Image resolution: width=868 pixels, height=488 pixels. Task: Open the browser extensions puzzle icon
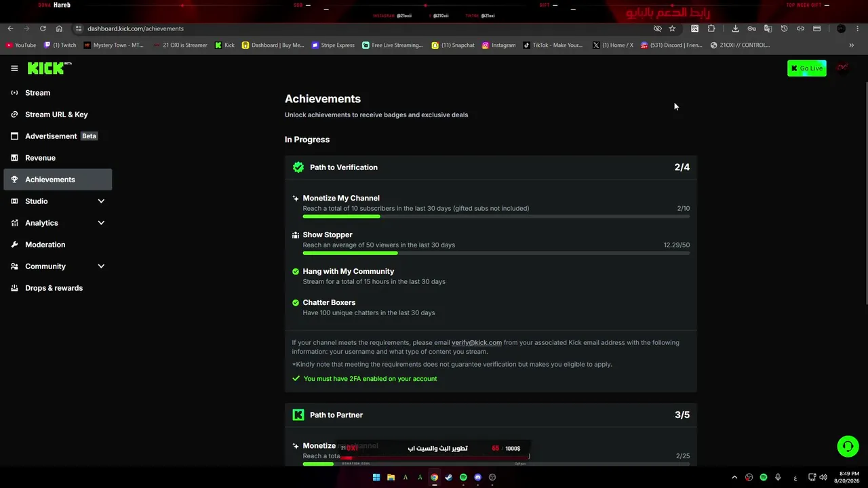click(x=711, y=28)
